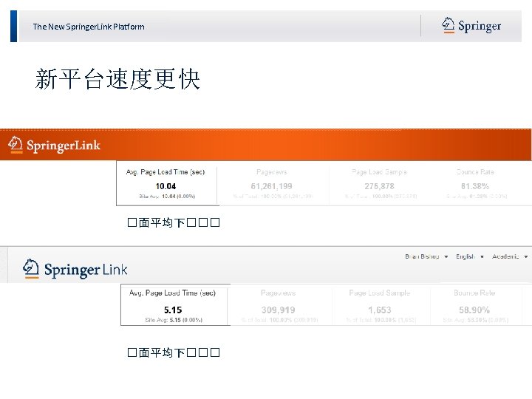
Task: Select the Bounce Rate 61.38% metric
Action: (x=476, y=183)
